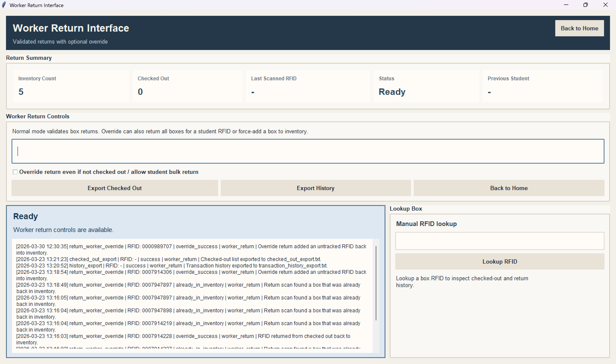Click 'Worker return controls are available.' message
This screenshot has width=616, height=364.
63,230
